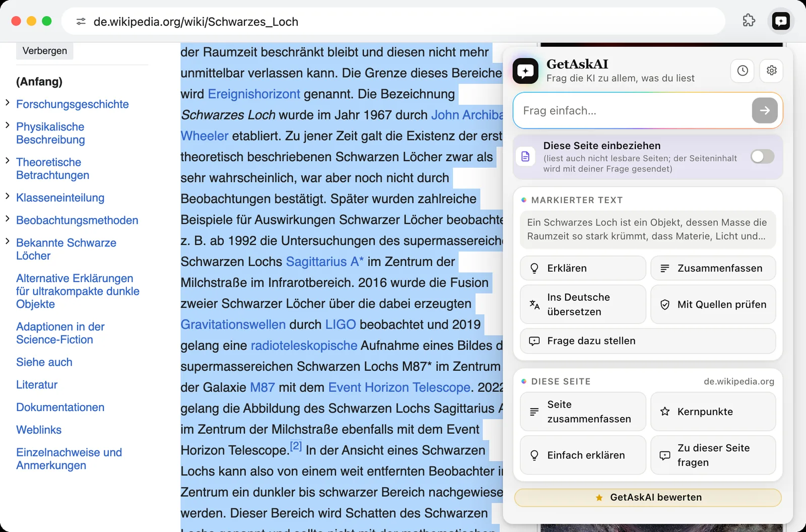This screenshot has width=806, height=532.
Task: Expand Beobachtungsmethoden chevron
Action: coord(8,219)
